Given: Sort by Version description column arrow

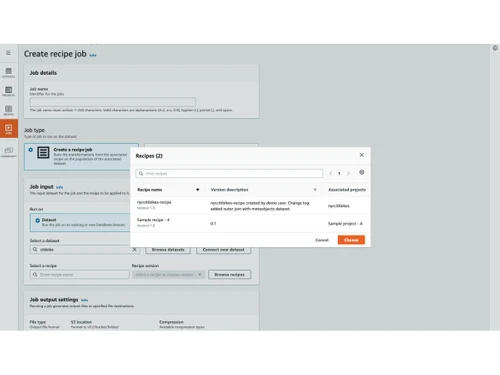Looking at the screenshot, I should [315, 190].
